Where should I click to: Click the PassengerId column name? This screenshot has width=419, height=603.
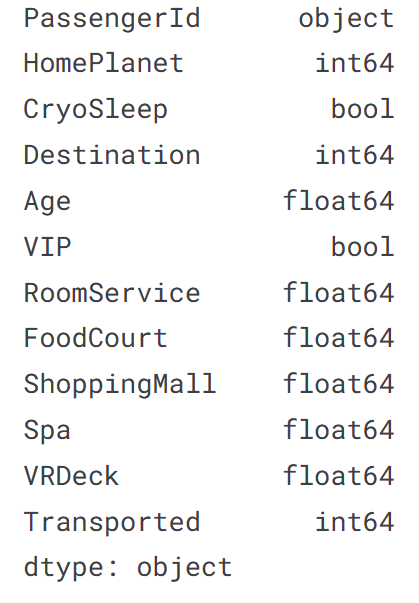click(112, 19)
